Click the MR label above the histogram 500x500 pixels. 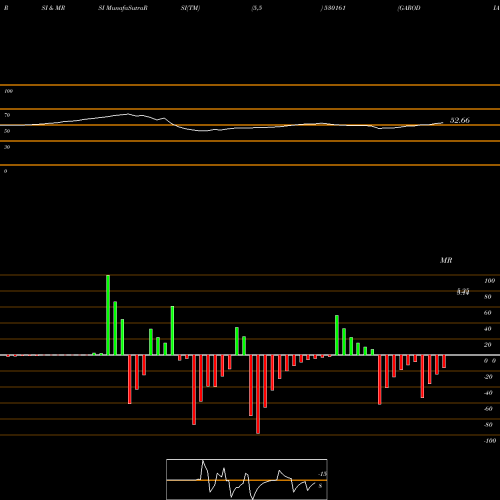click(446, 260)
